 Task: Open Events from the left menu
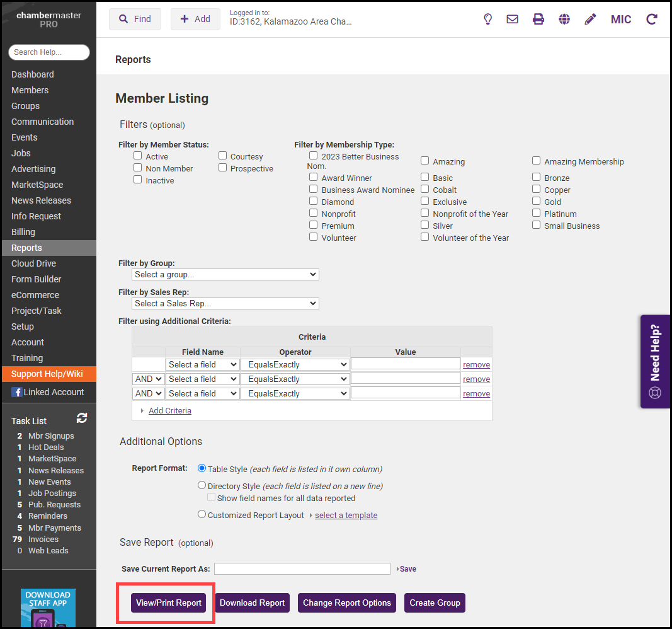coord(25,137)
